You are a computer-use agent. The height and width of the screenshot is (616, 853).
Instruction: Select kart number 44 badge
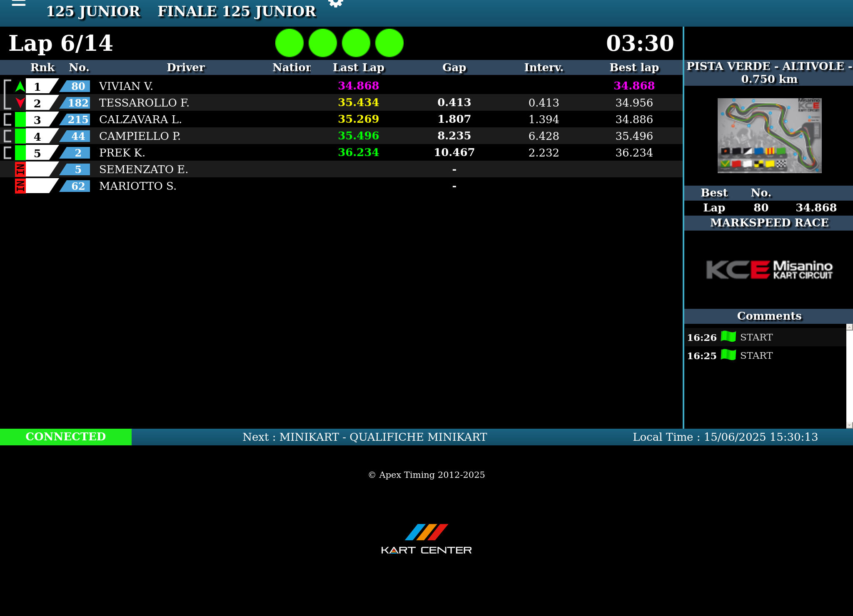point(77,136)
